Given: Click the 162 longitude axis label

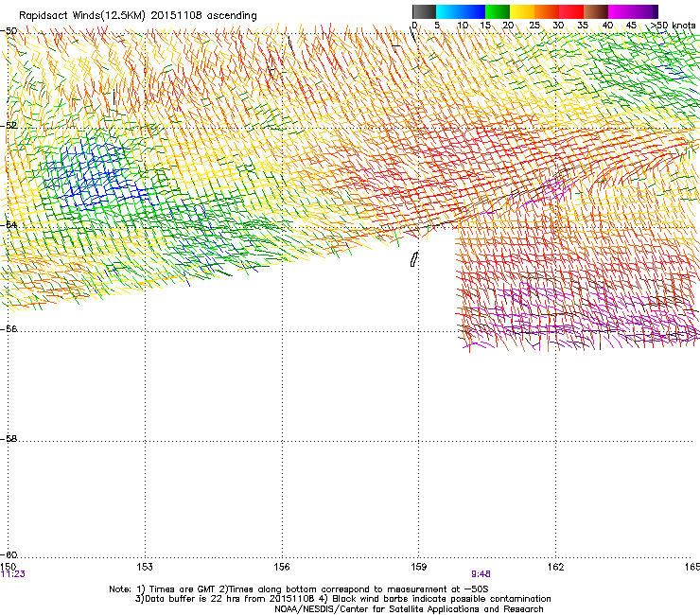Looking at the screenshot, I should click(556, 567).
